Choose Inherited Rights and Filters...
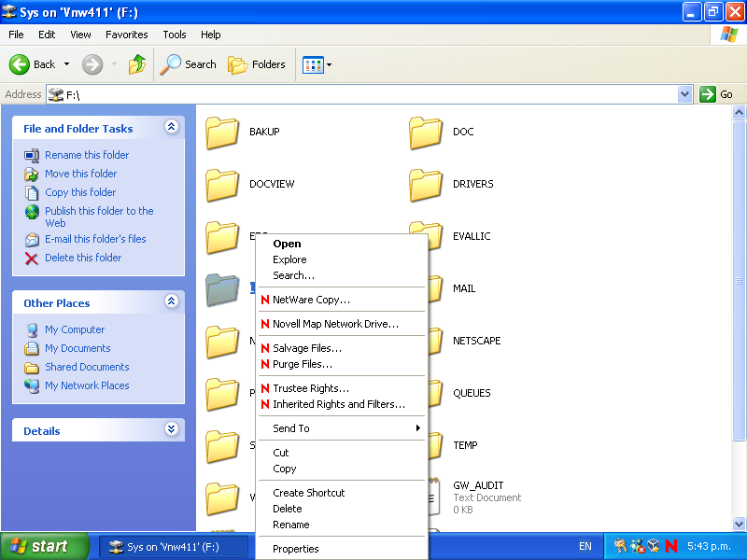 (x=341, y=404)
